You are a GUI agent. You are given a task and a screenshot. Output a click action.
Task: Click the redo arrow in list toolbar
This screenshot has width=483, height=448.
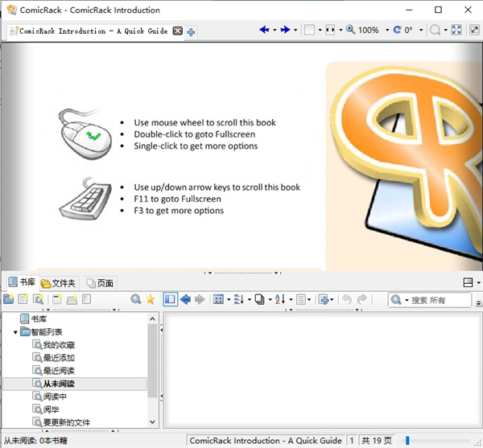coord(362,299)
